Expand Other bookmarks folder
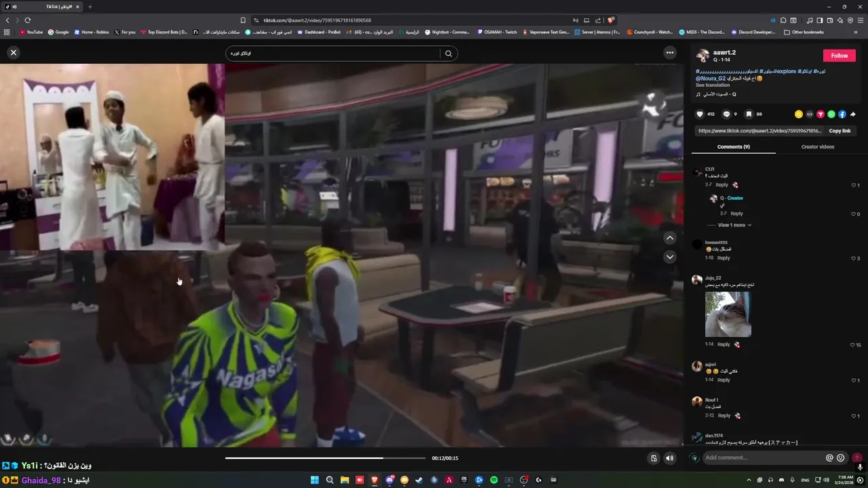868x488 pixels. tap(804, 32)
